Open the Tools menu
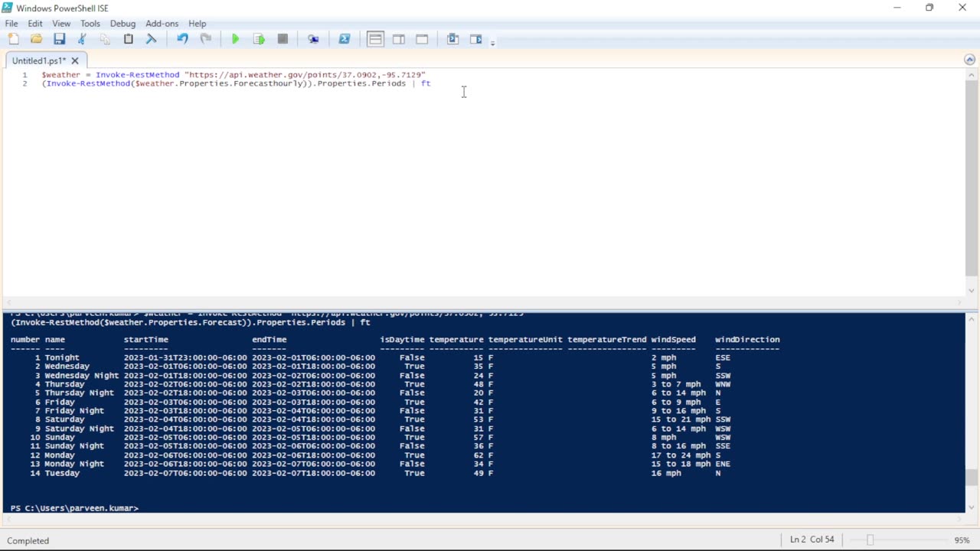This screenshot has height=551, width=980. click(x=90, y=24)
